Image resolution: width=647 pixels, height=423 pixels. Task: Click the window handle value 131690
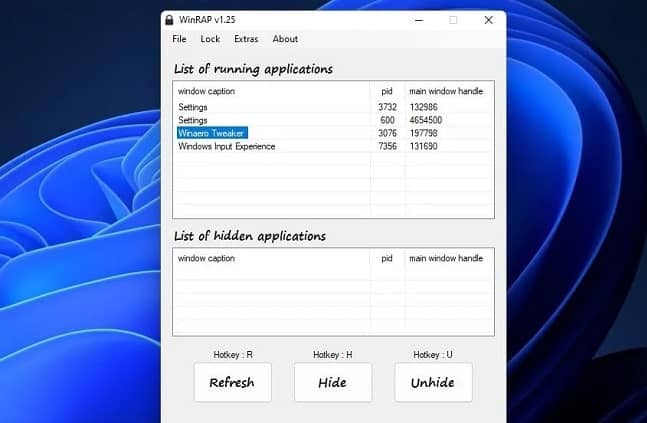pyautogui.click(x=423, y=146)
